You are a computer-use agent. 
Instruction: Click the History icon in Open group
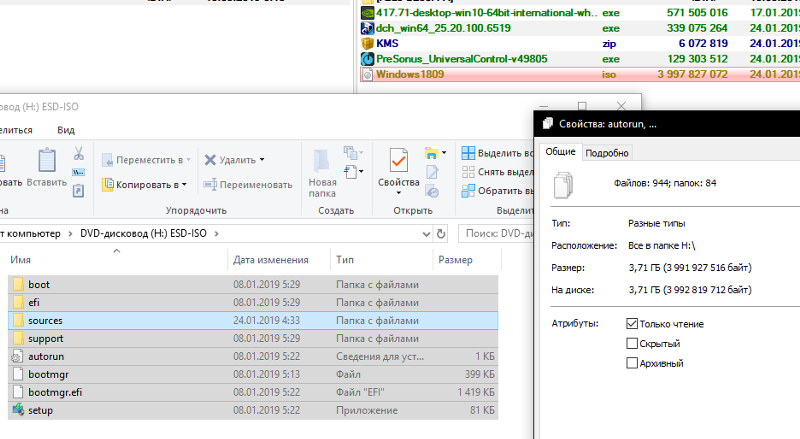click(x=432, y=191)
